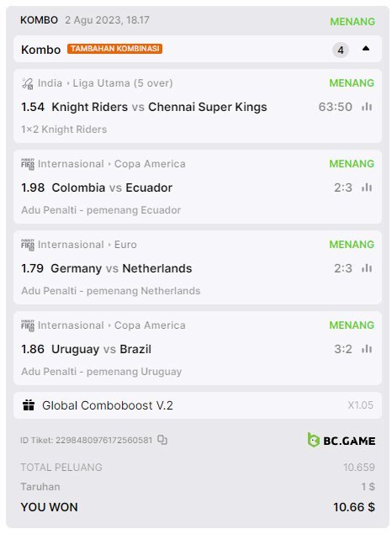Click the Tambahan Kombinasi orange badge
The width and height of the screenshot is (392, 534).
(114, 49)
